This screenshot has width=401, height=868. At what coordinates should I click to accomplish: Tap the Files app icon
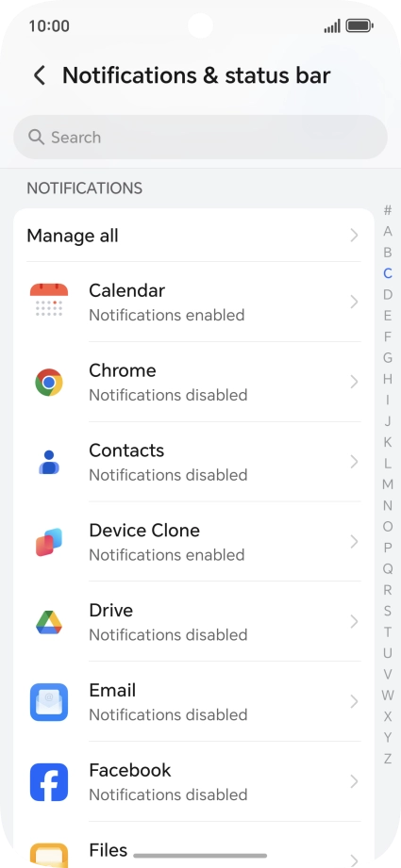49,855
